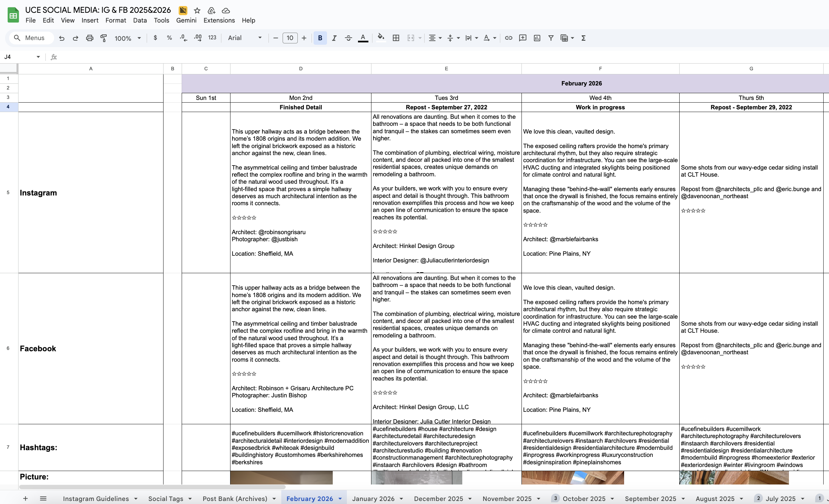Toggle strikethrough formatting

tap(348, 38)
